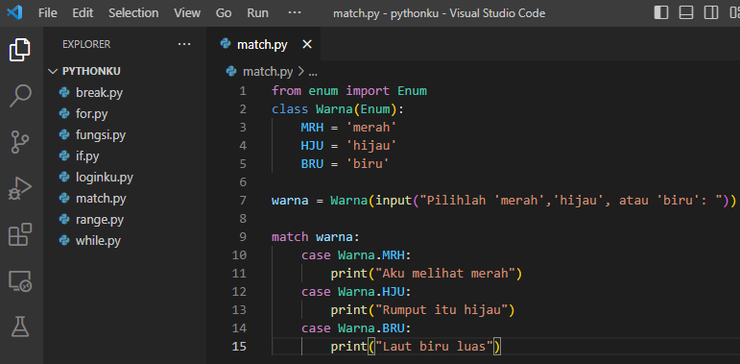Open loginku.py in the file tree
The width and height of the screenshot is (740, 364).
(104, 178)
